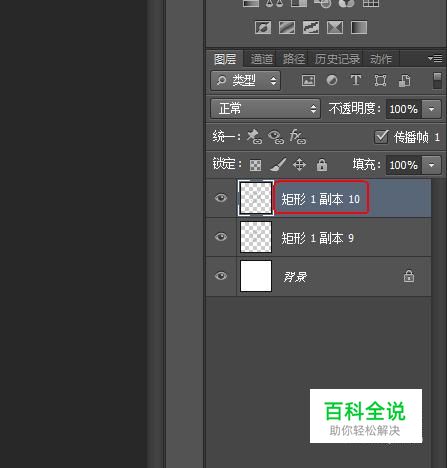Lock image pixels with brush icon
Viewport: 447px width, 468px height.
click(x=278, y=164)
